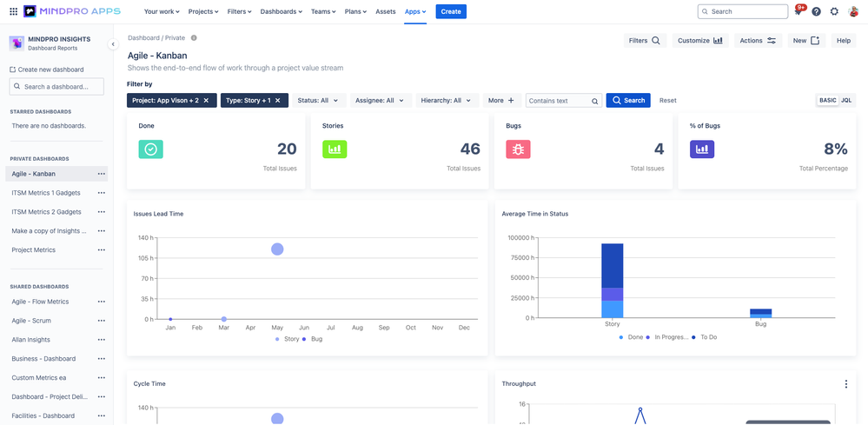Click the Mindpro Apps logo
Viewport: 868px width, 425px height.
[72, 11]
